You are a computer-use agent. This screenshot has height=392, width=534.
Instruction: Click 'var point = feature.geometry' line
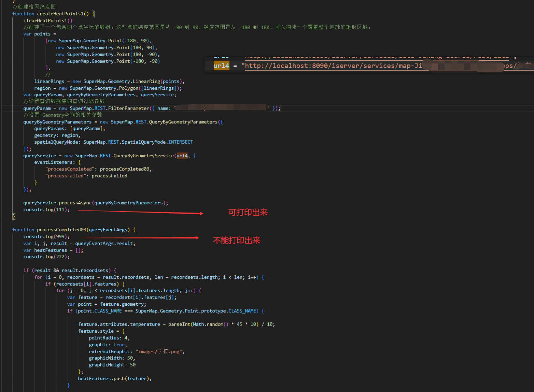point(107,304)
